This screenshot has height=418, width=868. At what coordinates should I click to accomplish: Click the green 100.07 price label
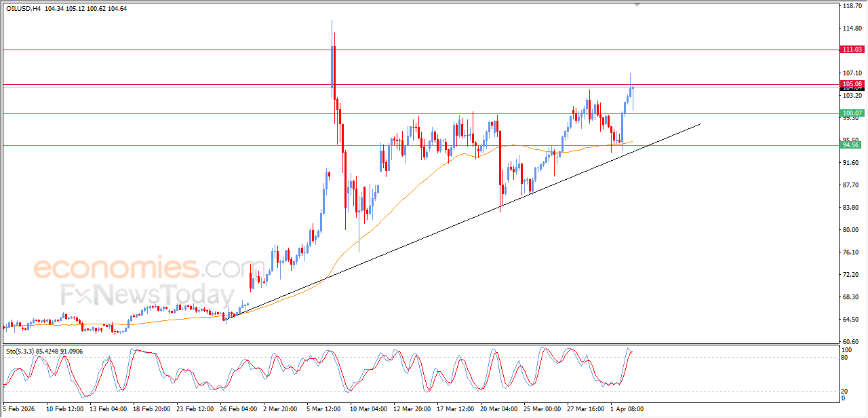point(851,113)
